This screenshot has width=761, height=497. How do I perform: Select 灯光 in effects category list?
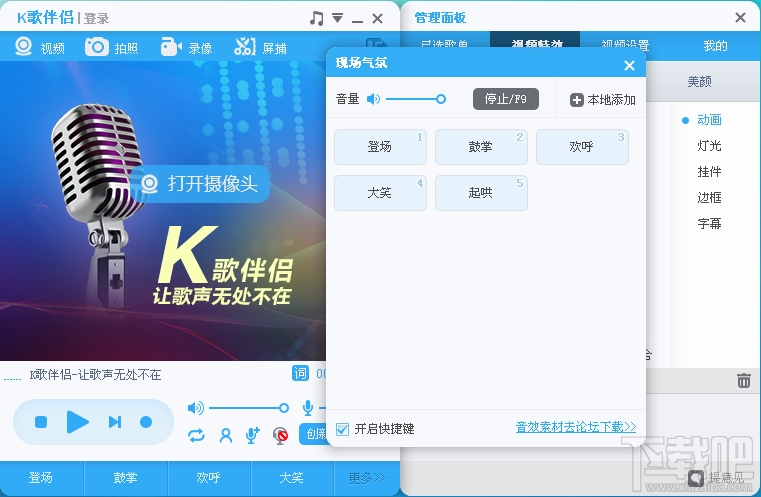coord(709,146)
